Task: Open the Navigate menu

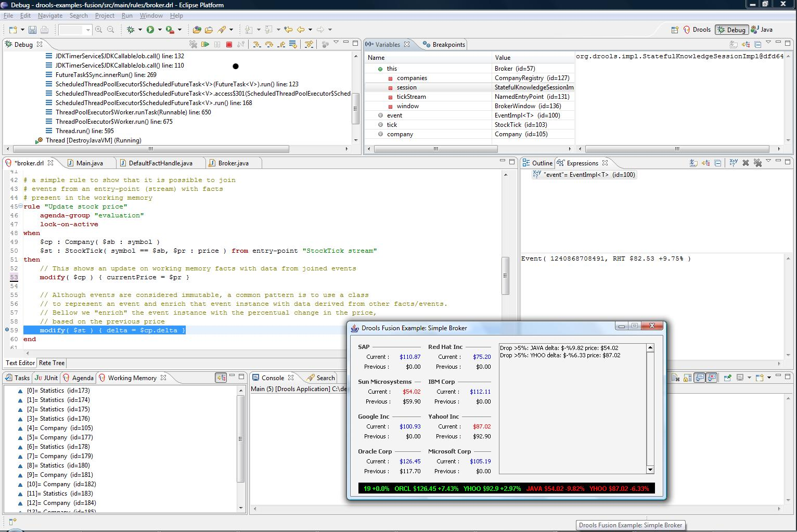Action: pyautogui.click(x=50, y=16)
